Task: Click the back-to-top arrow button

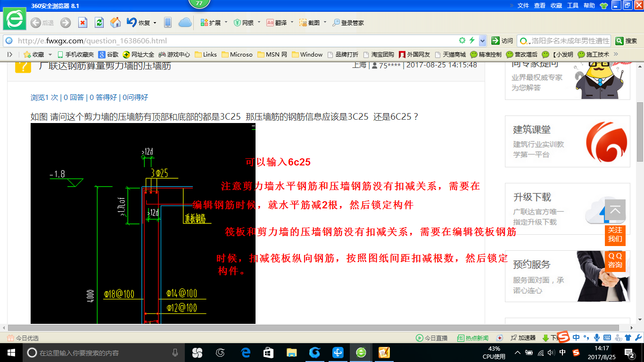Action: pos(615,211)
